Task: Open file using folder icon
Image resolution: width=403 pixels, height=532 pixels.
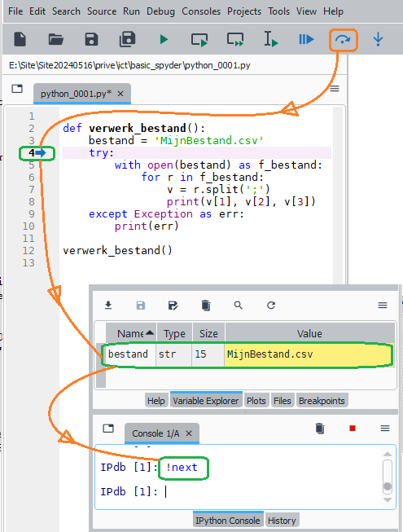Action: click(56, 39)
